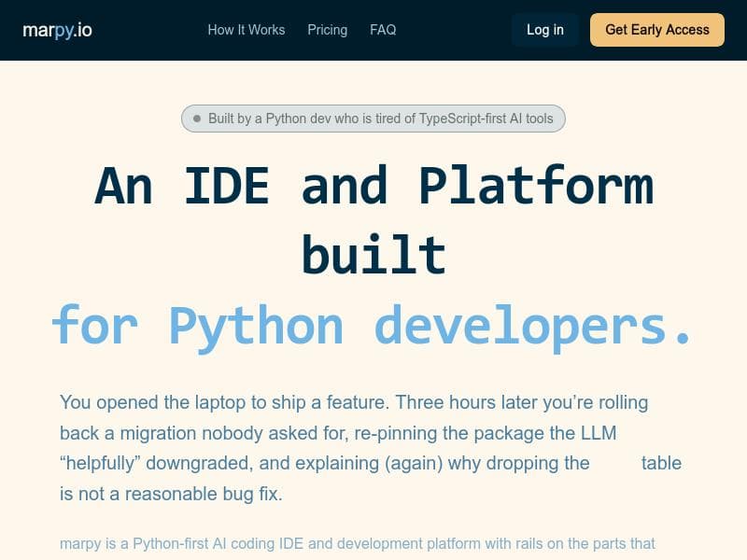Click the Log in button
This screenshot has height=560, width=747.
point(545,30)
